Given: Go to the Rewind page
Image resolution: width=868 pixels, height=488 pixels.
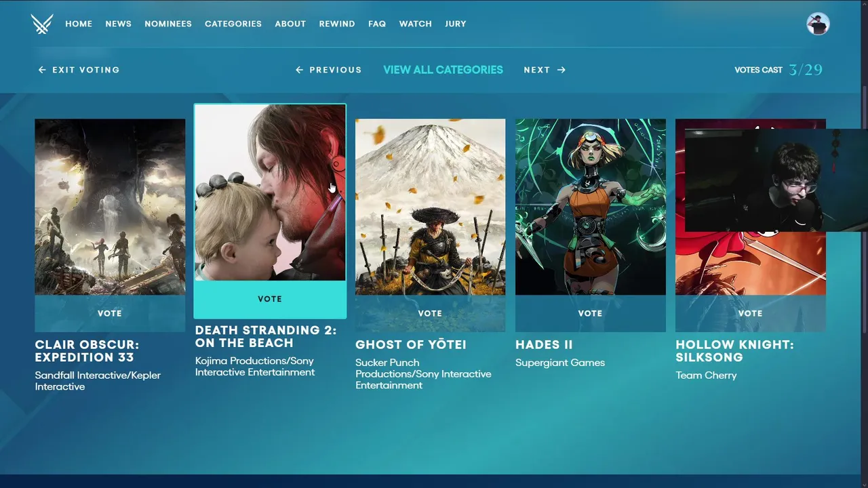Looking at the screenshot, I should (337, 24).
